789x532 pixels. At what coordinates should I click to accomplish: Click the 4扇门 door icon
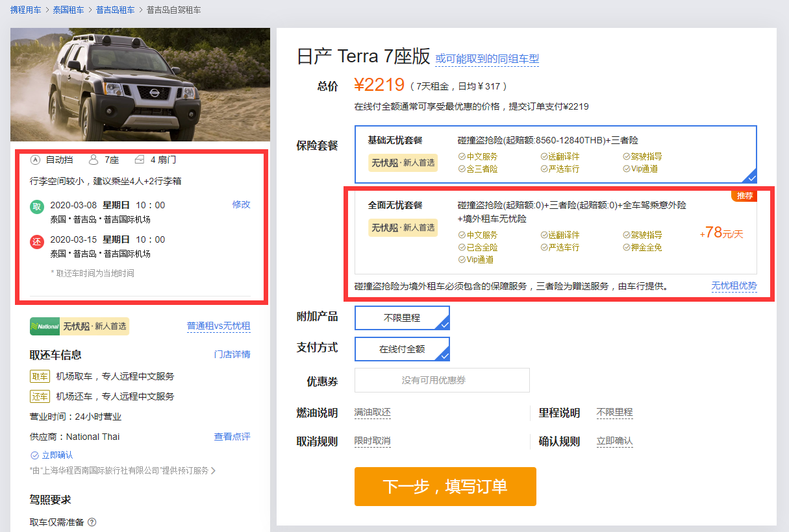coord(140,160)
